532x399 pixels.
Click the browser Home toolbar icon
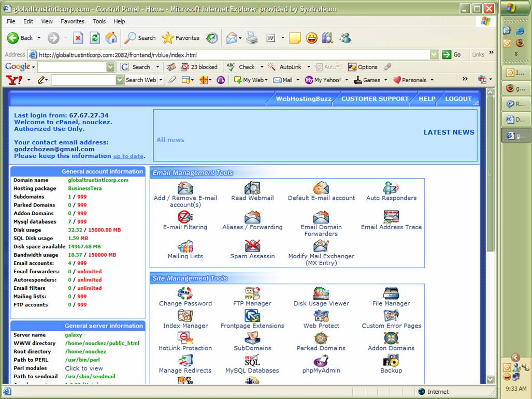(111, 38)
